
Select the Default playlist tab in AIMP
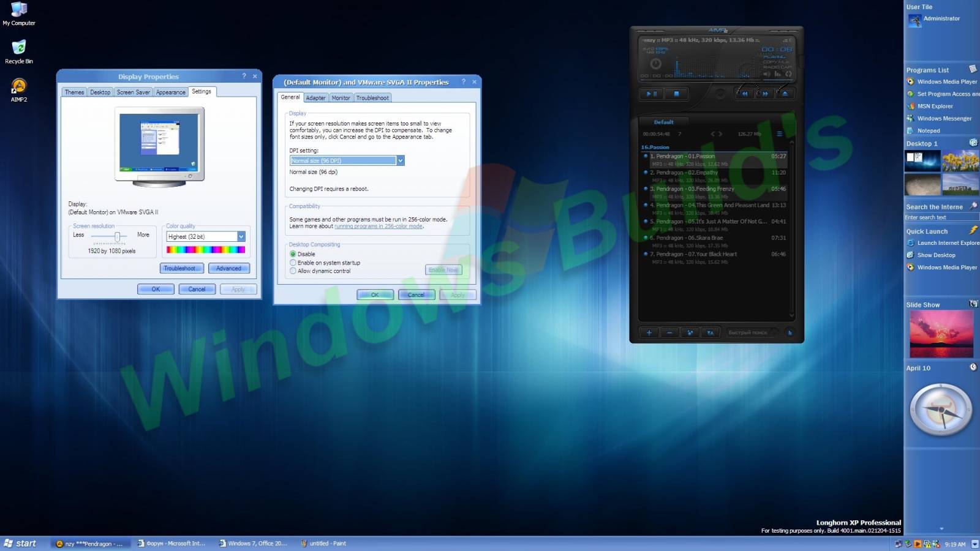tap(663, 122)
